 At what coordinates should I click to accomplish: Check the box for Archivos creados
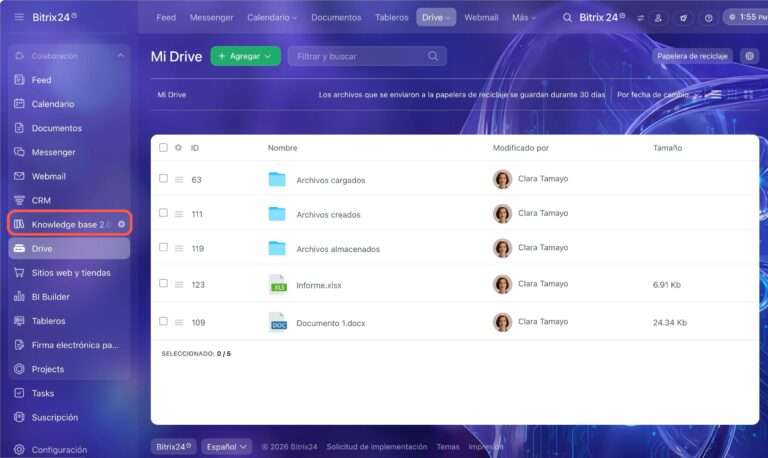(x=163, y=213)
